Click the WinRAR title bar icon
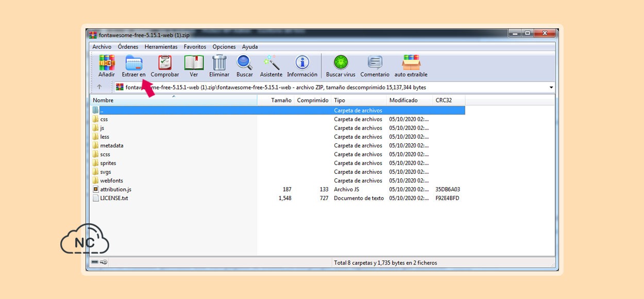Image resolution: width=644 pixels, height=299 pixels. [x=93, y=35]
